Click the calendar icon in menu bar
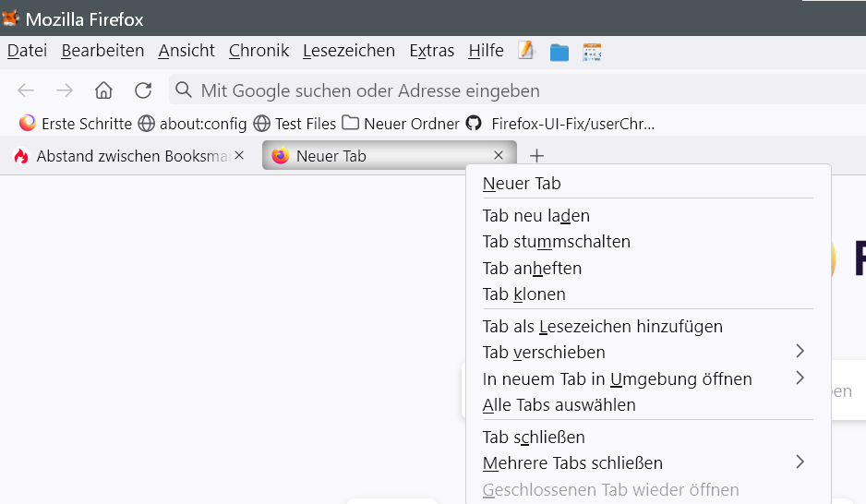Image resolution: width=866 pixels, height=504 pixels. pos(592,52)
